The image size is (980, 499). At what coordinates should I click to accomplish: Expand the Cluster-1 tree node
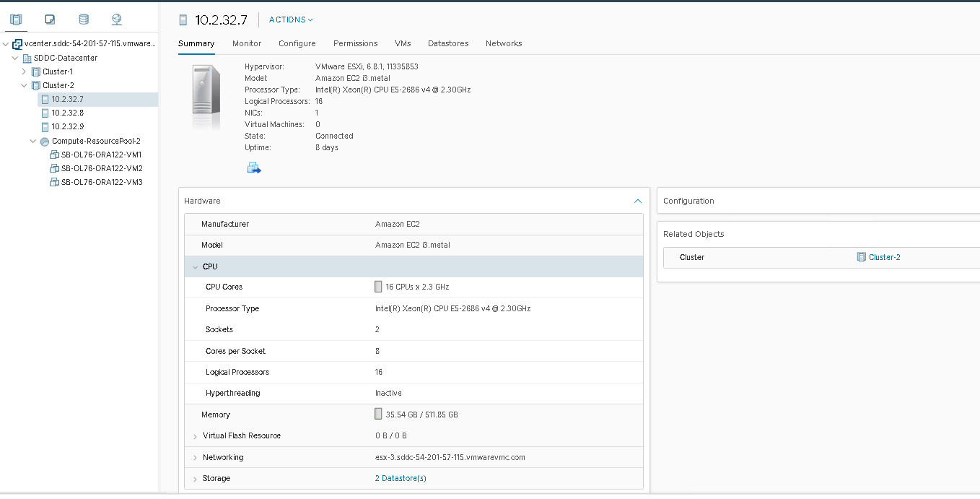[24, 71]
